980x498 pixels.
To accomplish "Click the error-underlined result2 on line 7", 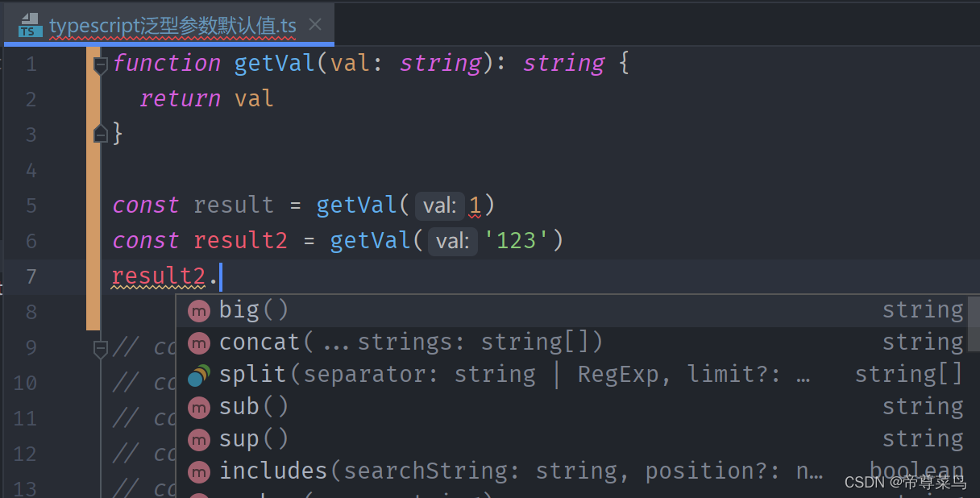I will [159, 276].
